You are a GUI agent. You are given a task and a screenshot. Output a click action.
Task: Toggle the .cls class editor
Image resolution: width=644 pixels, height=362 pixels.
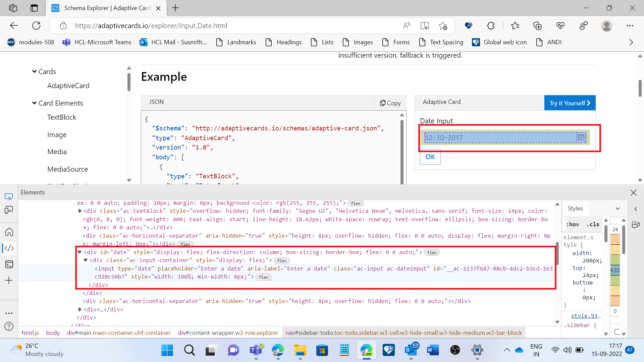pyautogui.click(x=592, y=224)
